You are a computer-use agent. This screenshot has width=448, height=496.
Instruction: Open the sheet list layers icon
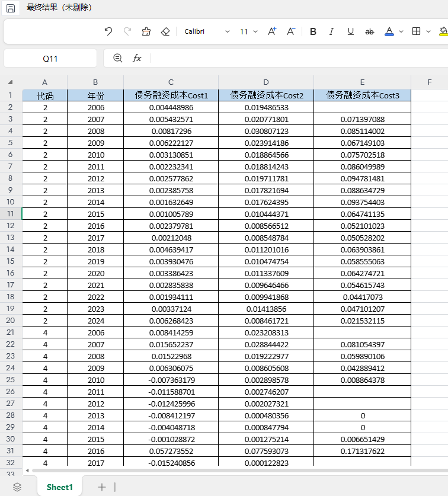coord(17,487)
